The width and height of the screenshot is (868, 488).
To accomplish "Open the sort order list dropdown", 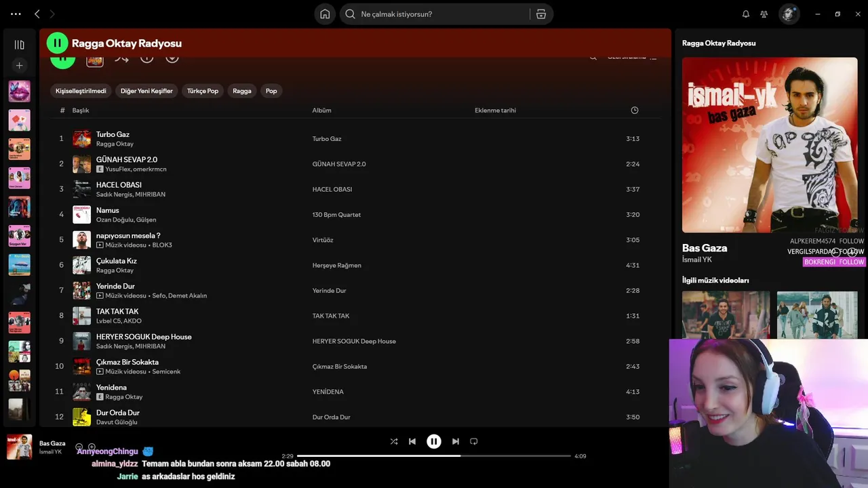I will [632, 58].
